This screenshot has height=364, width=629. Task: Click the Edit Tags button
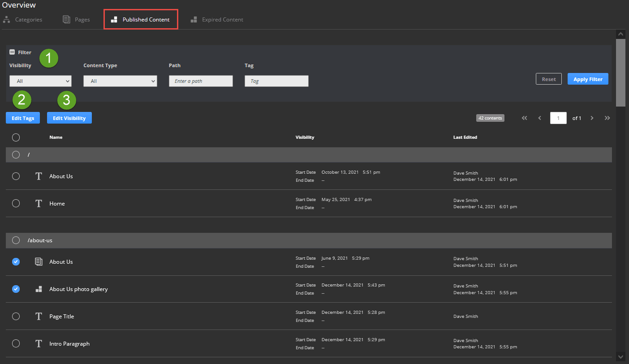point(22,118)
